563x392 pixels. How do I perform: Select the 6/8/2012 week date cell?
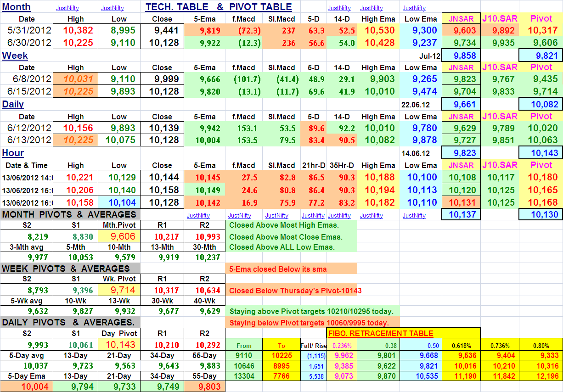click(x=27, y=79)
